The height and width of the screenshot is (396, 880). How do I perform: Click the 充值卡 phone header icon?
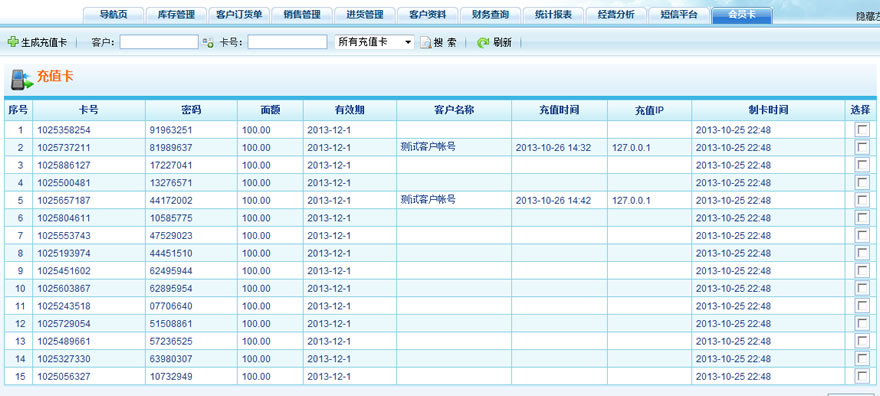(x=22, y=80)
